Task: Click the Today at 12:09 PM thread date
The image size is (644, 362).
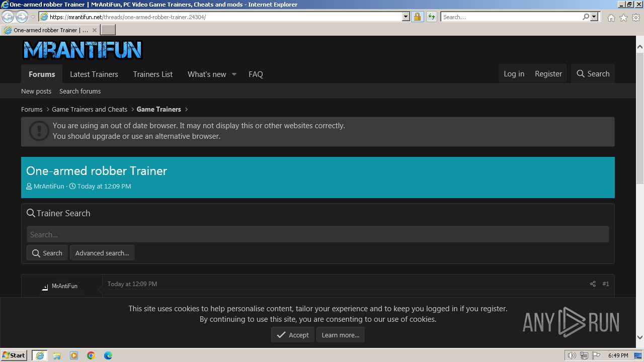Action: pos(104,186)
